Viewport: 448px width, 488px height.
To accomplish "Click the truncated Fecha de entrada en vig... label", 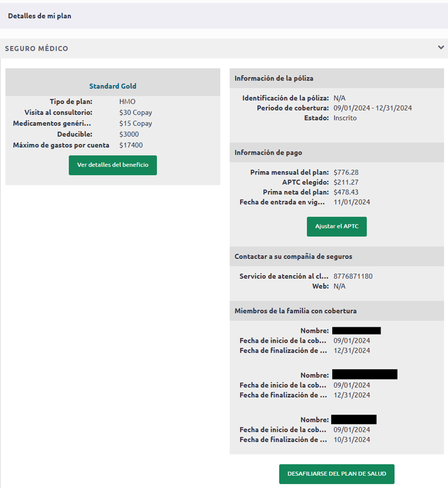I will (282, 202).
